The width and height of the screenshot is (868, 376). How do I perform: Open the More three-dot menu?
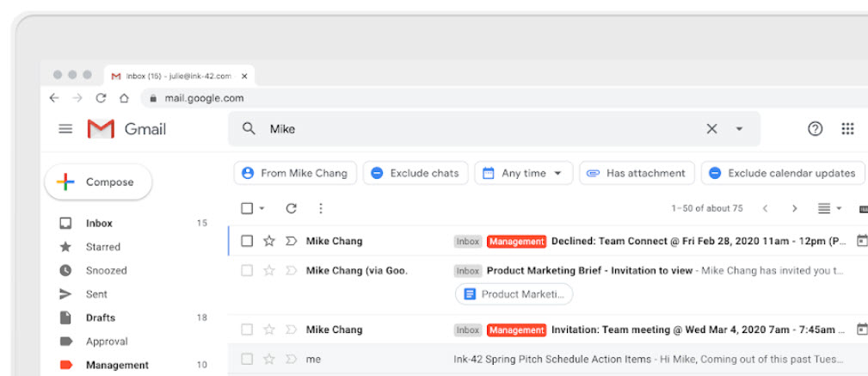321,208
